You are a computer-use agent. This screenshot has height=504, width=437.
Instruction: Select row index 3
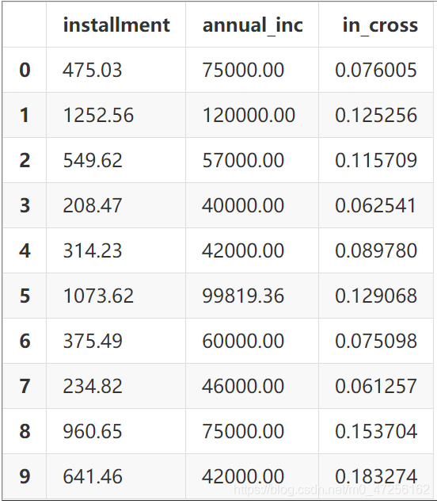point(25,205)
